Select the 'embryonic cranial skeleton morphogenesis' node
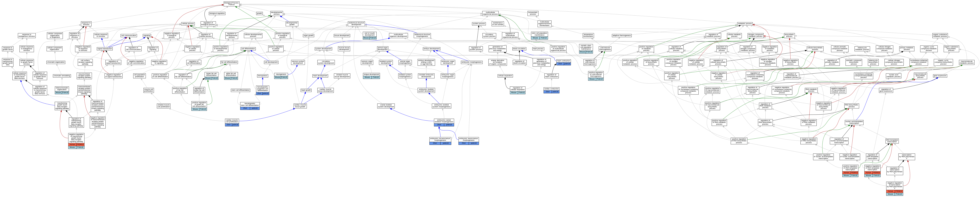Screen dimensions: 980x197 [x=444, y=122]
